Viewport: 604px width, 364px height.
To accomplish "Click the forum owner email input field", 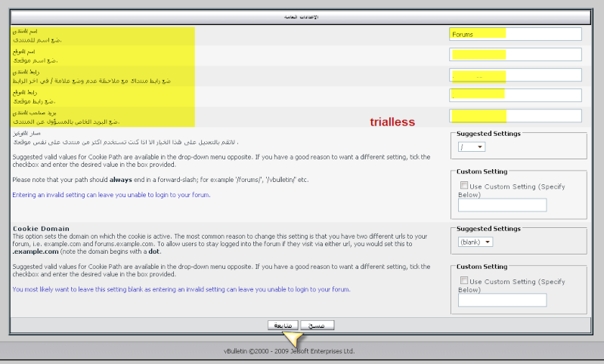I will click(x=515, y=116).
